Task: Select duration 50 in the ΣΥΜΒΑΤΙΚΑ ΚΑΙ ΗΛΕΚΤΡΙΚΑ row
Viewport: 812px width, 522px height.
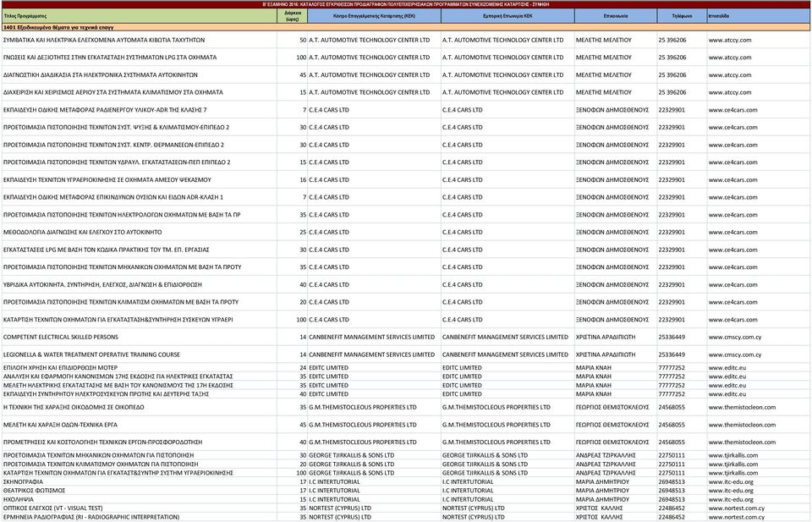Action: tap(303, 40)
